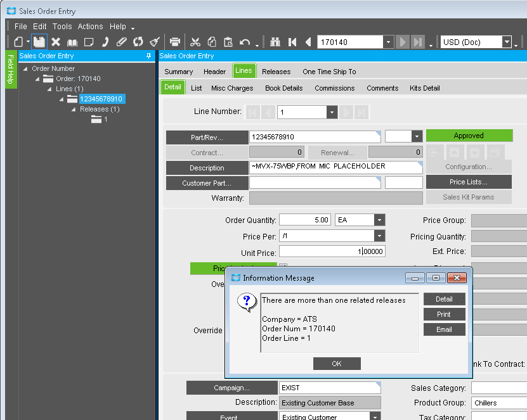Open the book icon in the toolbar

coord(72,42)
